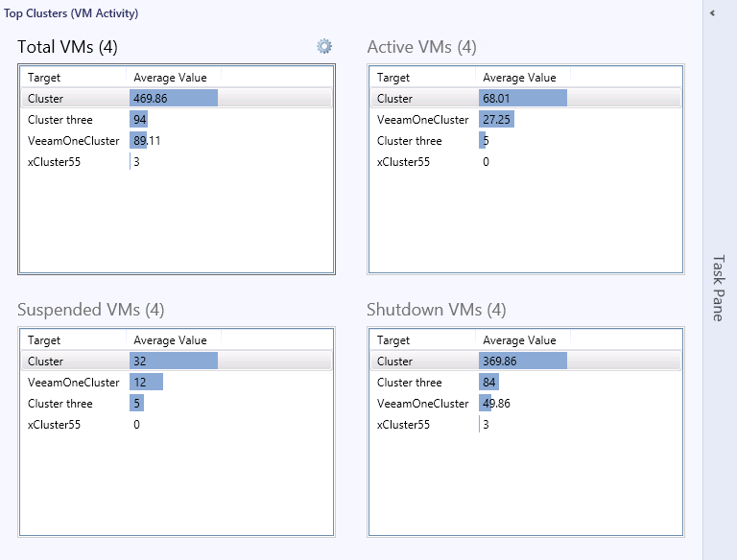Click the 369.86 bar in Shutdown VMs
737x560 pixels.
523,362
